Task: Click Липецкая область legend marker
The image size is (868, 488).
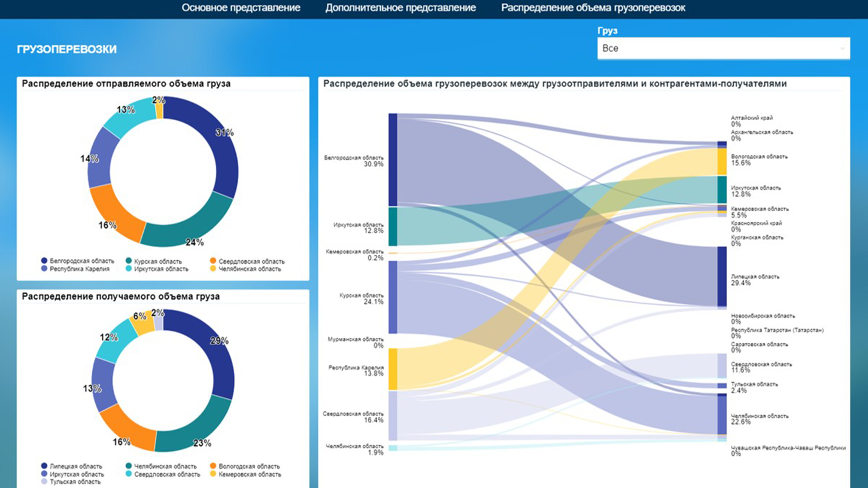Action: pyautogui.click(x=44, y=466)
